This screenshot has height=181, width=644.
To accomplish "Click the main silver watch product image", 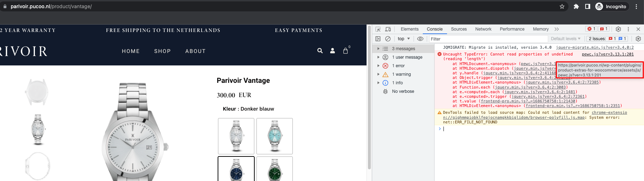I will (x=135, y=132).
